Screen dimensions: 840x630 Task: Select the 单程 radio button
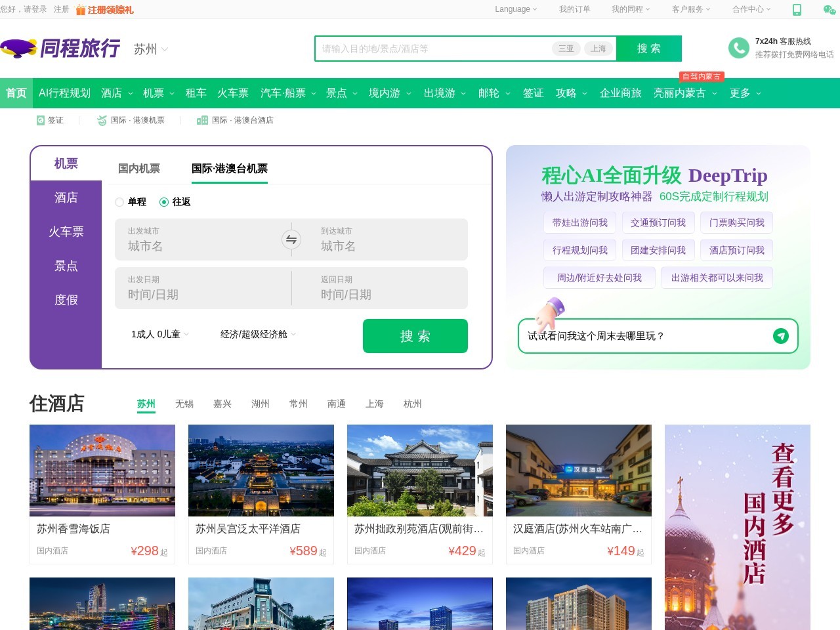(119, 202)
